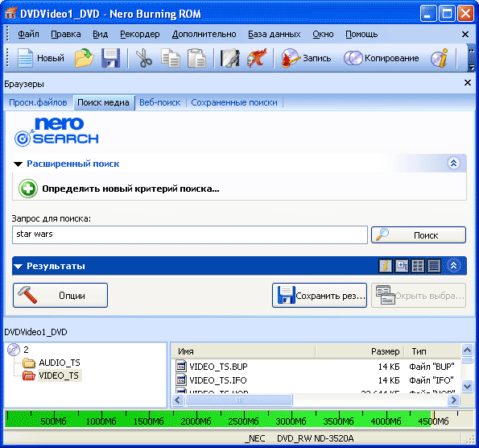Click the Paste clipboard icon
Image resolution: width=479 pixels, height=448 pixels.
(x=196, y=58)
